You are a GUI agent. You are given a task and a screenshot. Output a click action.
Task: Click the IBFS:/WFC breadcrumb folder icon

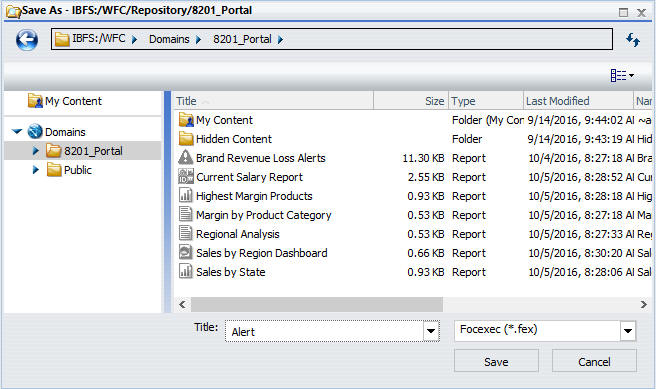pos(62,39)
